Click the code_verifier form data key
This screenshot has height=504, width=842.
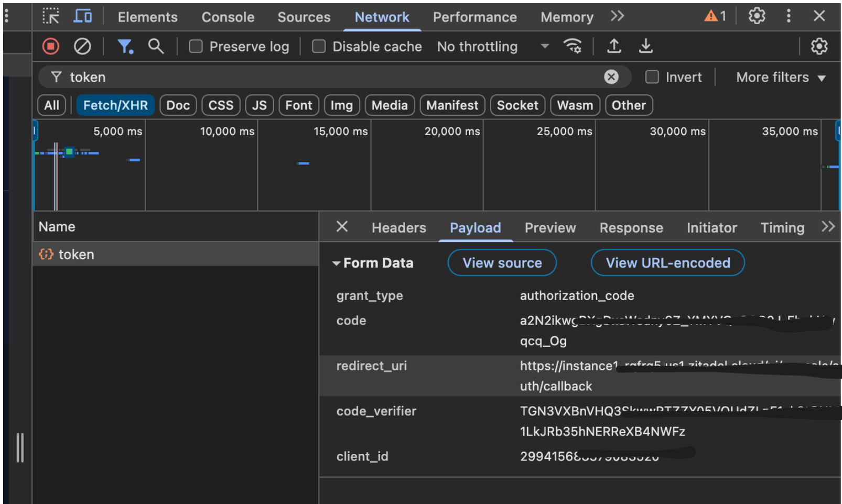376,411
